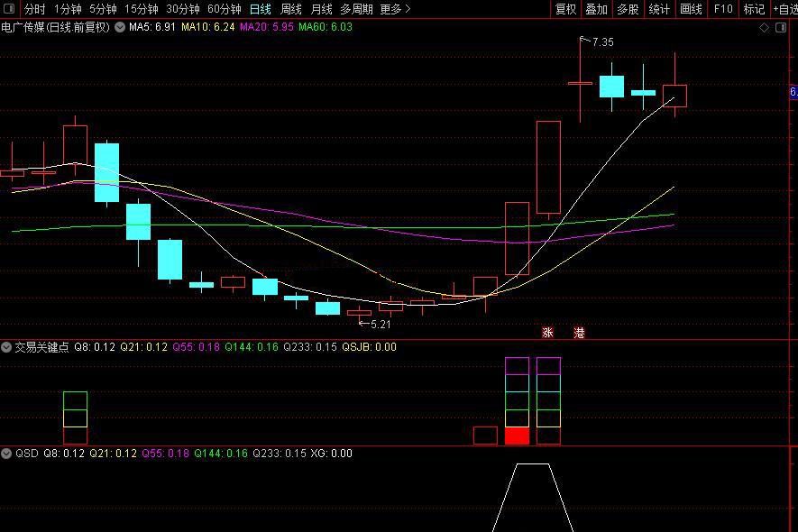
Task: Collapse the 交易关键点 indicator panel arrow
Action: pos(6,347)
